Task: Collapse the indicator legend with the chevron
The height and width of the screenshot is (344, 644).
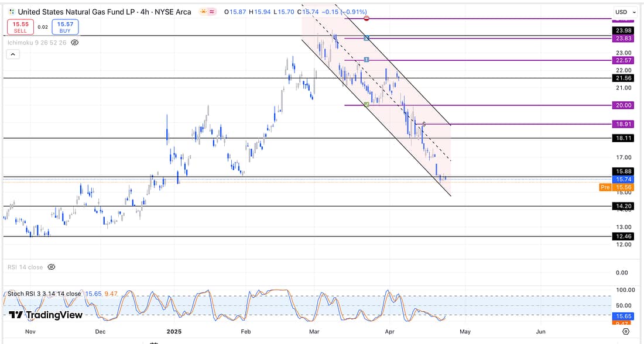Action: tap(13, 54)
